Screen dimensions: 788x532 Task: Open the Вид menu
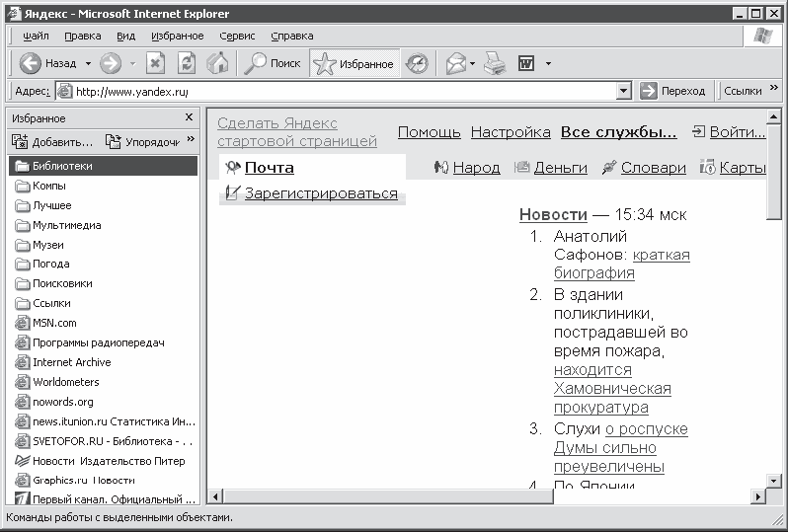point(125,36)
